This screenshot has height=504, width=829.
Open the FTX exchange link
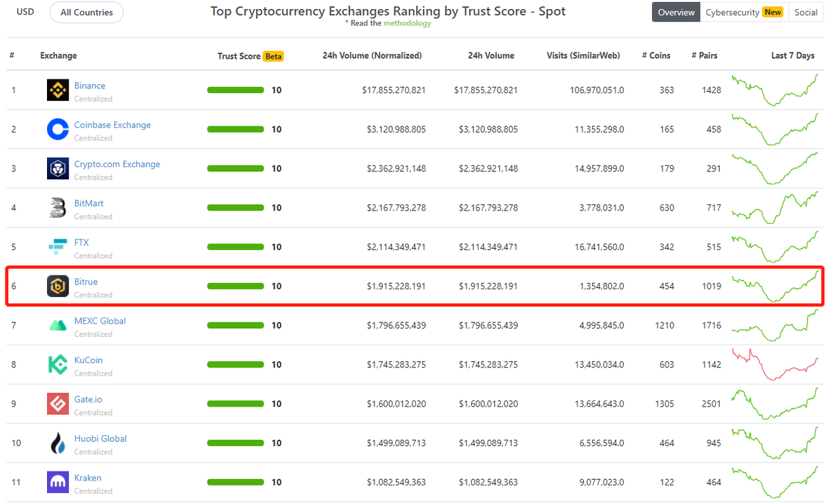[x=82, y=242]
